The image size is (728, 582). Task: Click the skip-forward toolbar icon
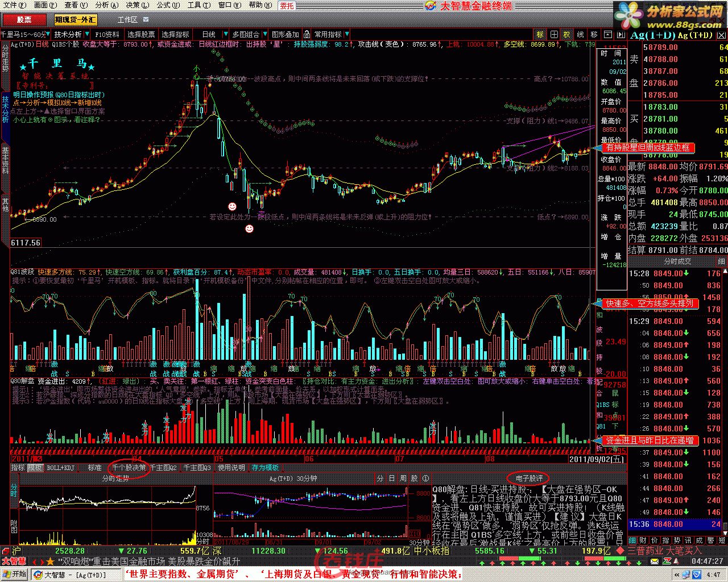click(x=620, y=35)
